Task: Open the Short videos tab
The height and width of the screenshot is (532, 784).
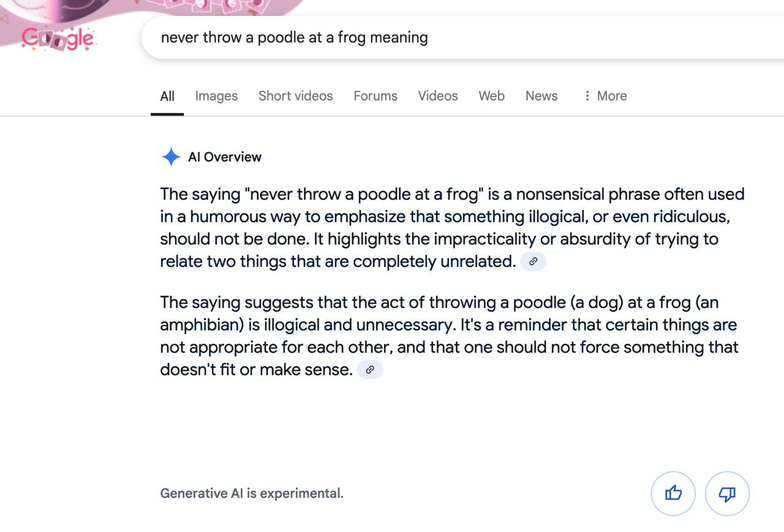Action: 295,96
